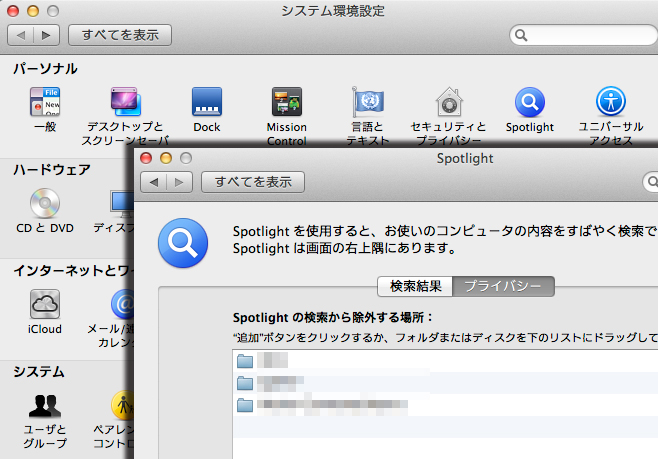This screenshot has height=459, width=658.
Task: Open ユニバーサルアクセス preference pane
Action: 611,102
